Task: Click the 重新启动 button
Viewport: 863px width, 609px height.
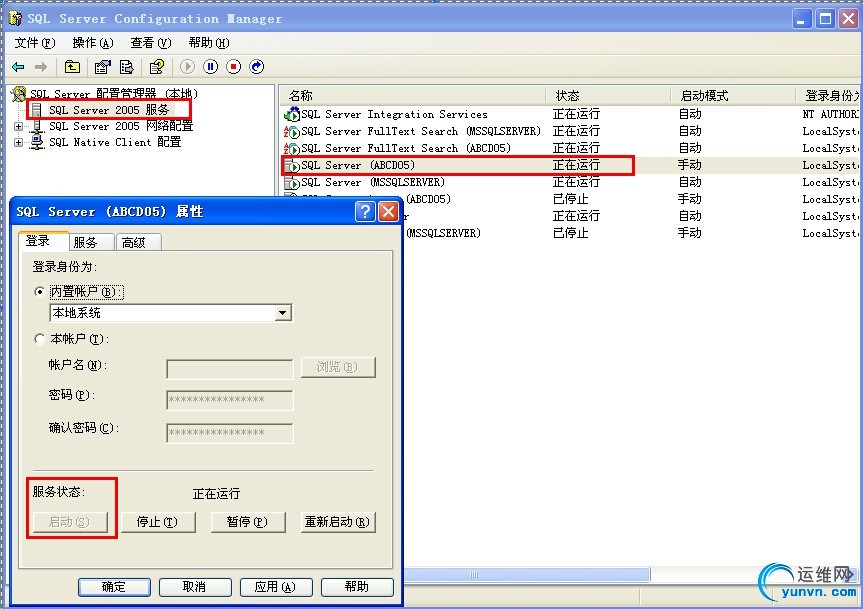Action: coord(338,522)
